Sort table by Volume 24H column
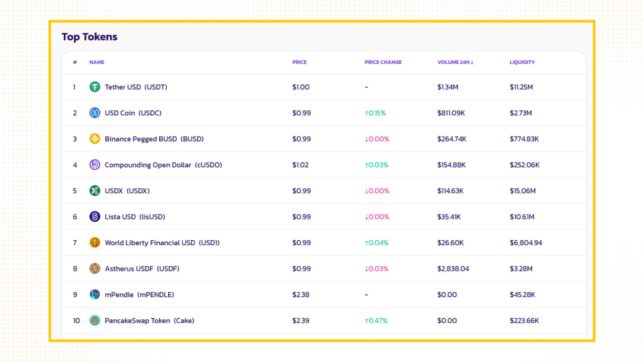 coord(455,62)
